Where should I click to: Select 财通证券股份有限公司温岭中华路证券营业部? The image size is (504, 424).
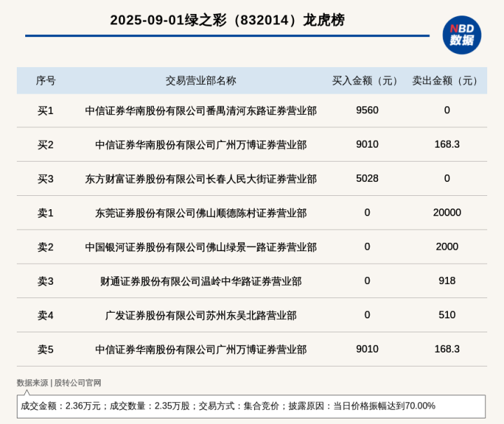pos(201,281)
